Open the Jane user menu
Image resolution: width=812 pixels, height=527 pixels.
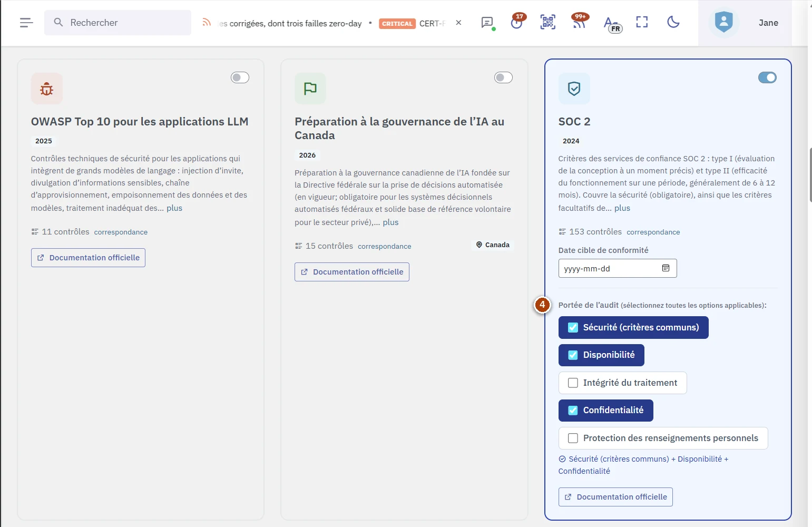pos(768,23)
